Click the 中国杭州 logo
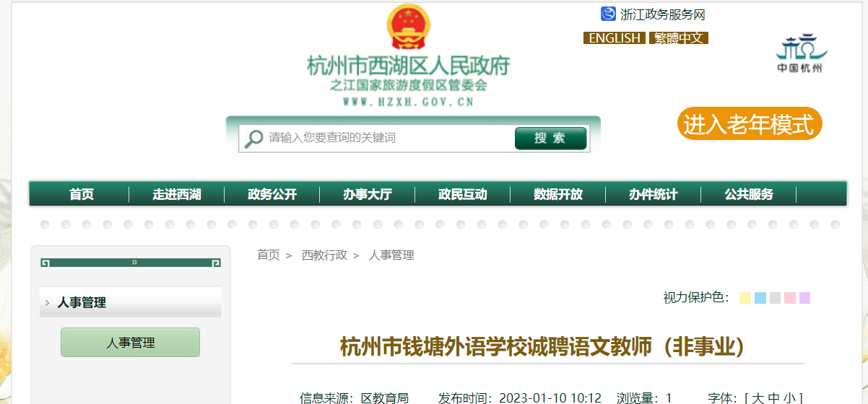This screenshot has height=404, width=868. [x=800, y=53]
